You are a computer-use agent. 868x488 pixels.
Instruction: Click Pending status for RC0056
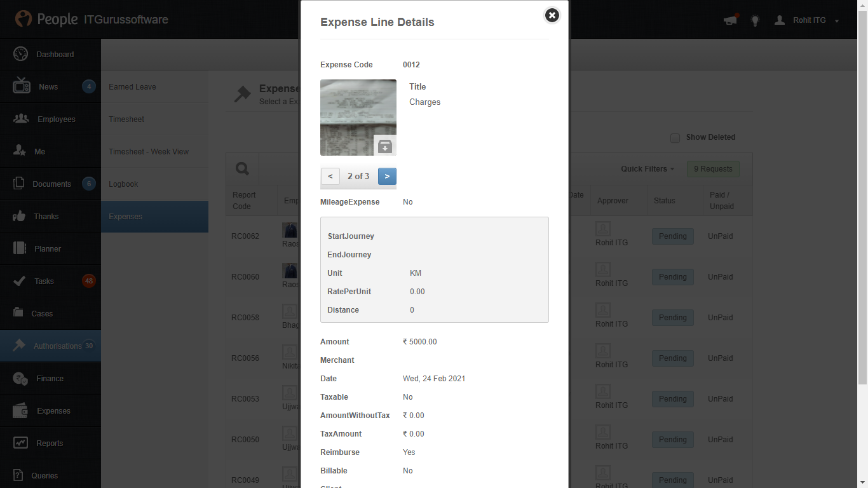point(672,358)
